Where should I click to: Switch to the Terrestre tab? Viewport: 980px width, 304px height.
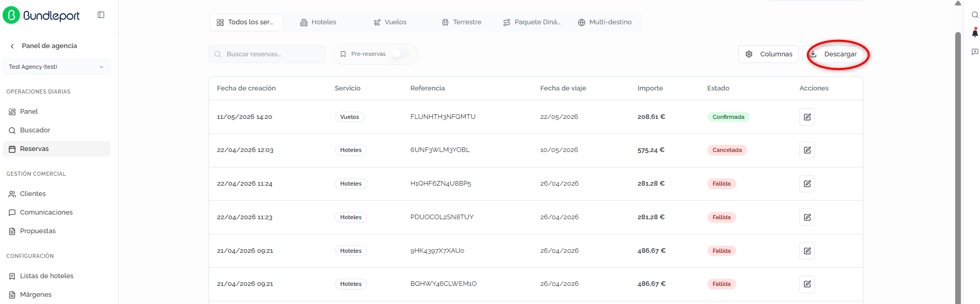pyautogui.click(x=462, y=22)
